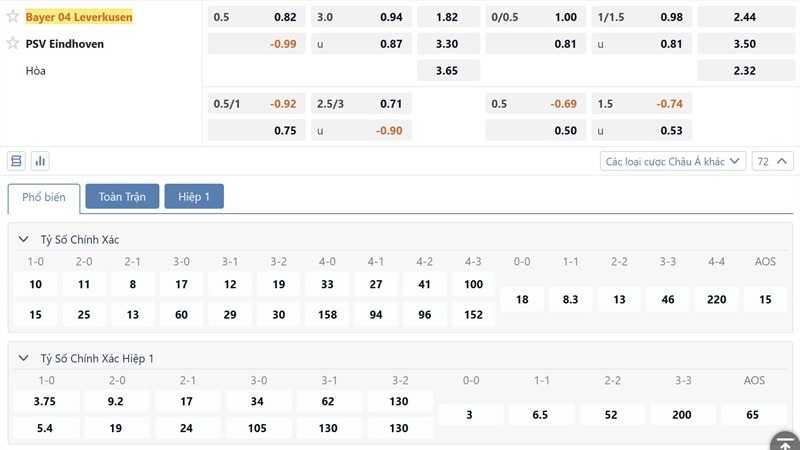Select the Phổ biến tab
Screen dimensions: 800x450
(44, 197)
